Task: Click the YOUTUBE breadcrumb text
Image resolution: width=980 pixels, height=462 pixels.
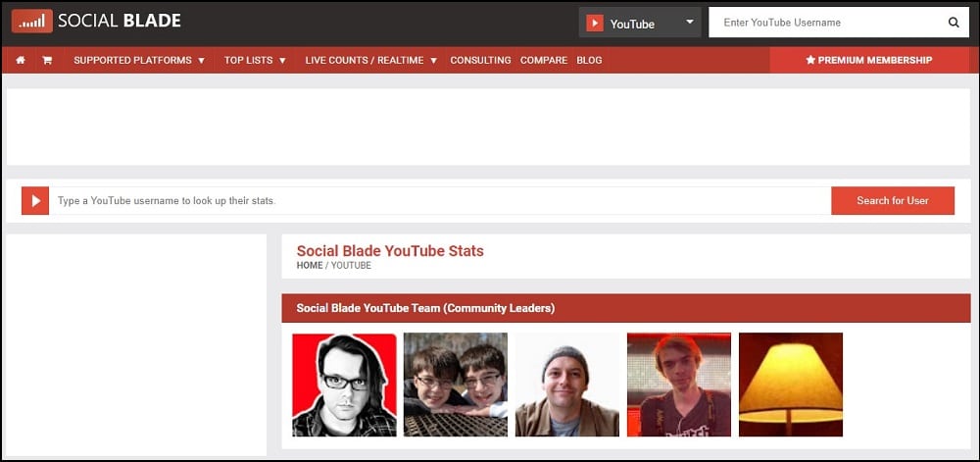Action: coord(351,266)
